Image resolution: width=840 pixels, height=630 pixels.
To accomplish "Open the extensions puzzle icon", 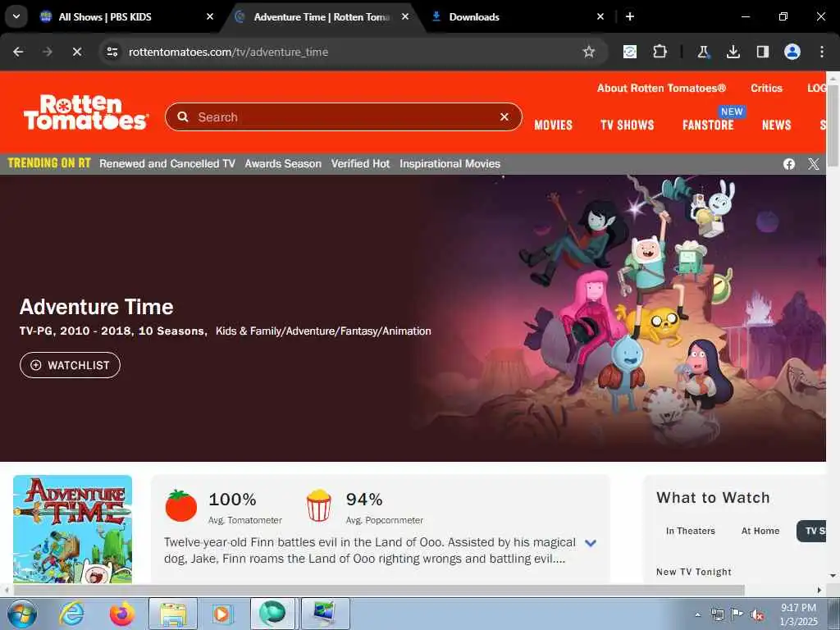I will coord(660,52).
